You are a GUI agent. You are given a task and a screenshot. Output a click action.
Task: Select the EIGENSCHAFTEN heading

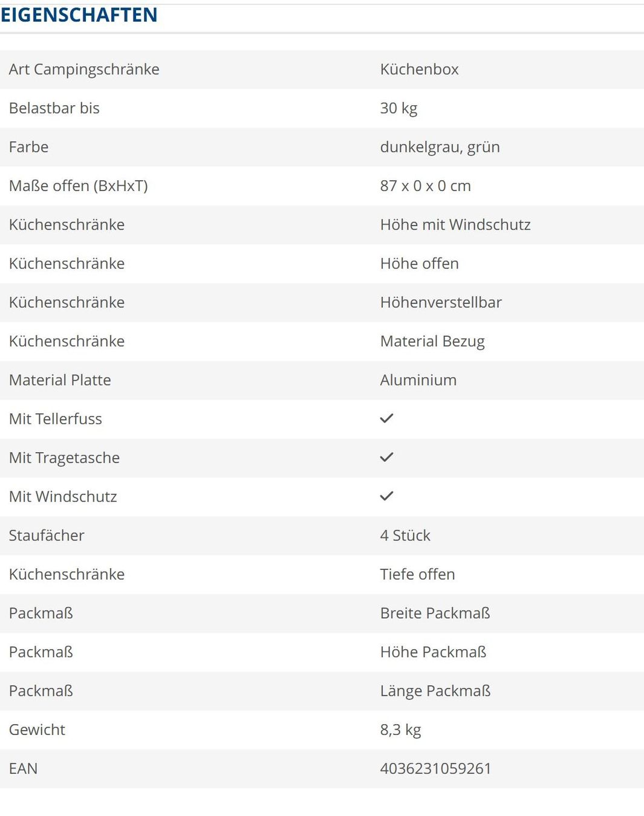[79, 15]
